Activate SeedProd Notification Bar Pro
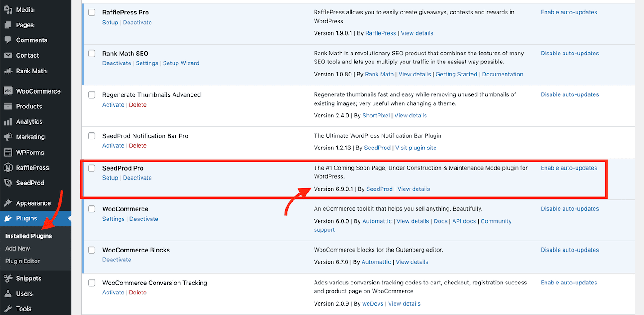The image size is (644, 315). pyautogui.click(x=113, y=146)
